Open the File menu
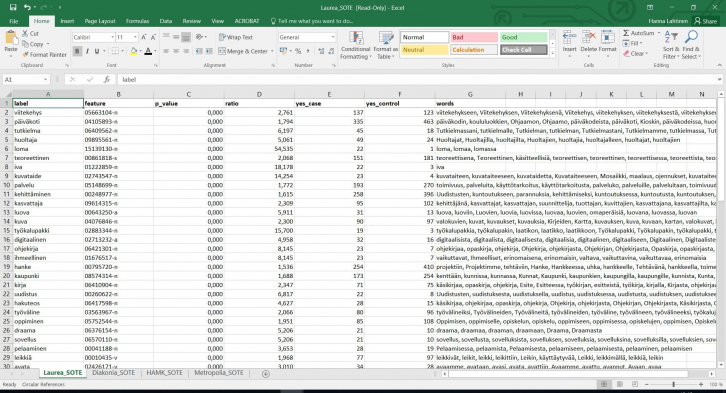 click(x=14, y=21)
